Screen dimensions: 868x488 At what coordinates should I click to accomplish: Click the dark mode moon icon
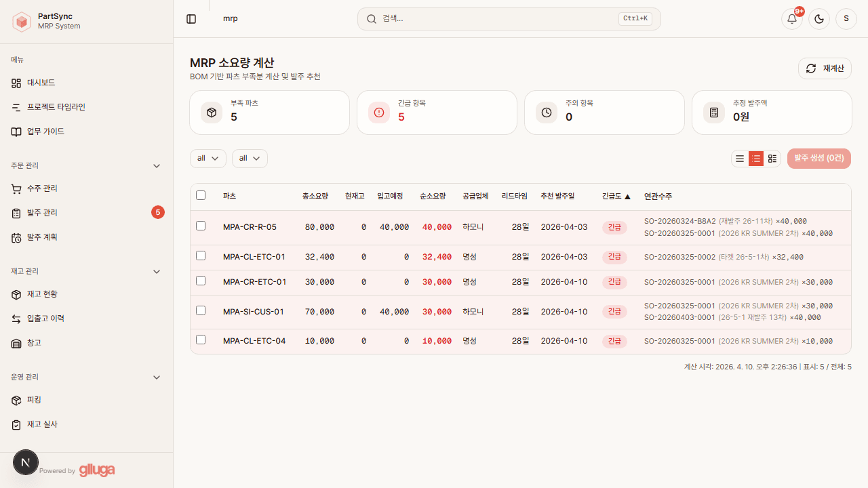coord(818,18)
